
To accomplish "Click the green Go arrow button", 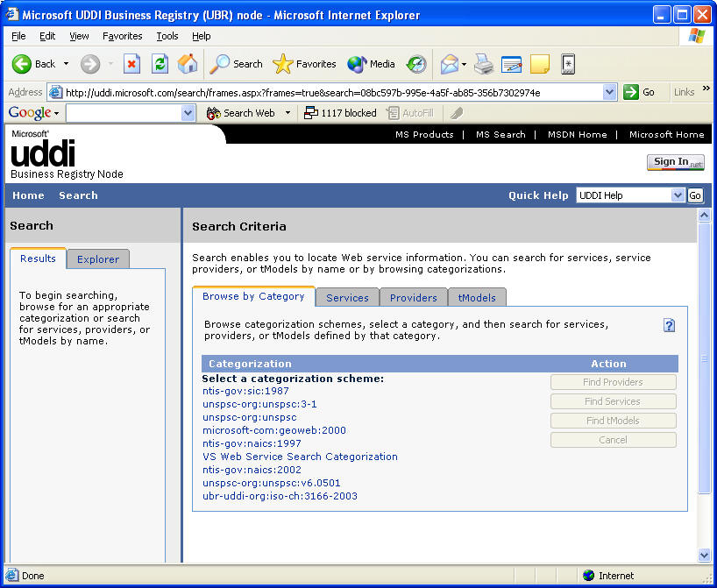I will 631,92.
